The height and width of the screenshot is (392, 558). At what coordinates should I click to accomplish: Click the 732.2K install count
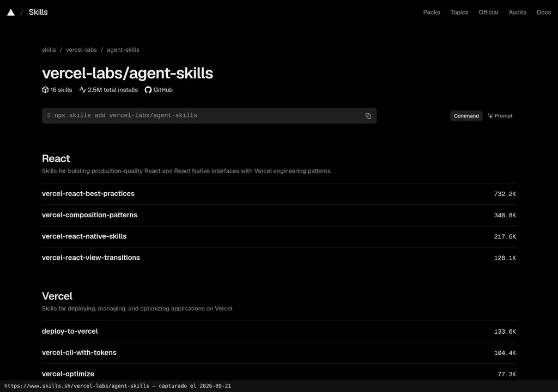tap(505, 194)
